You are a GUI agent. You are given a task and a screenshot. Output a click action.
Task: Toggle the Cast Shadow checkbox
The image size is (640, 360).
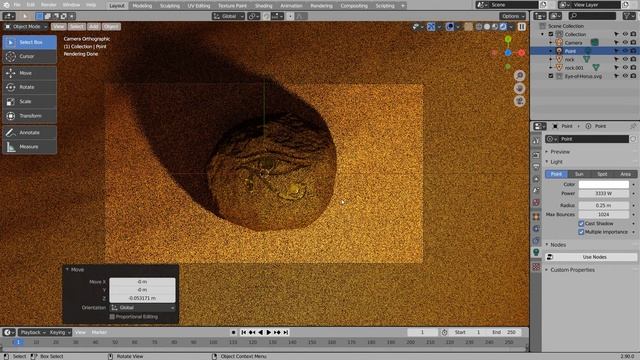click(x=581, y=224)
